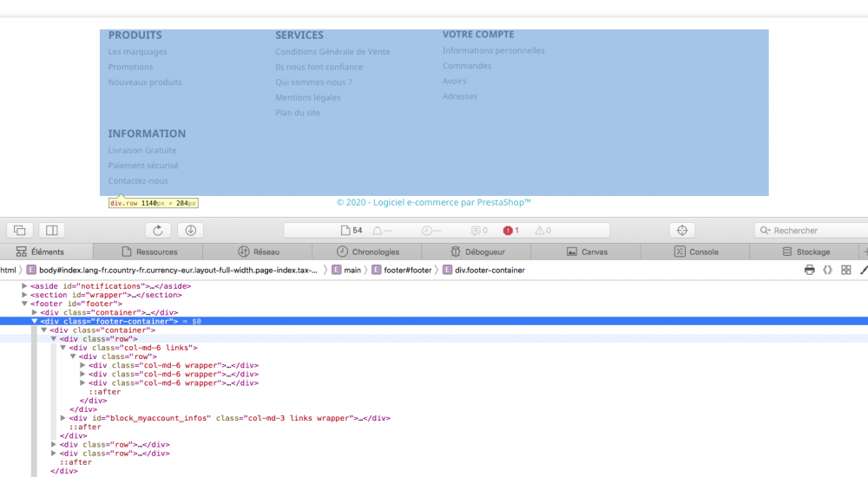Click the warning triangle count indicator
Screen dimensions: 868x477
pos(543,230)
